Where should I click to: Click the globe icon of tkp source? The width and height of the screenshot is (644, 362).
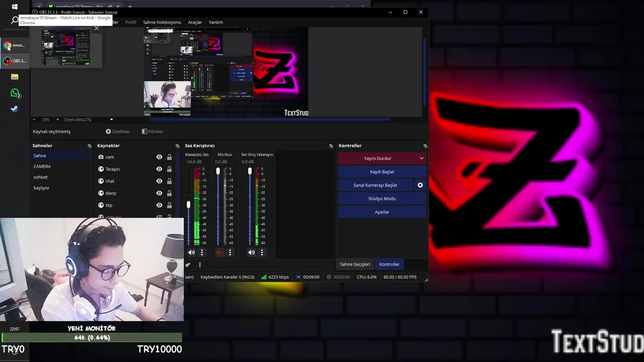[x=101, y=205]
